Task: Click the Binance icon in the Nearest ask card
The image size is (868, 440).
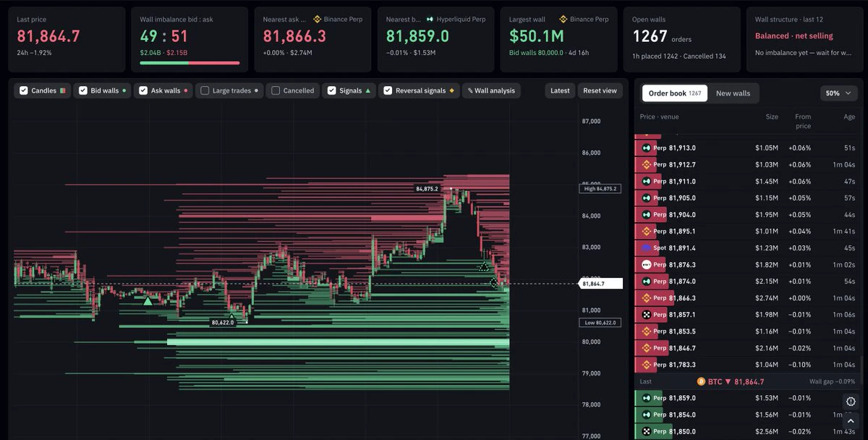Action: pyautogui.click(x=317, y=20)
